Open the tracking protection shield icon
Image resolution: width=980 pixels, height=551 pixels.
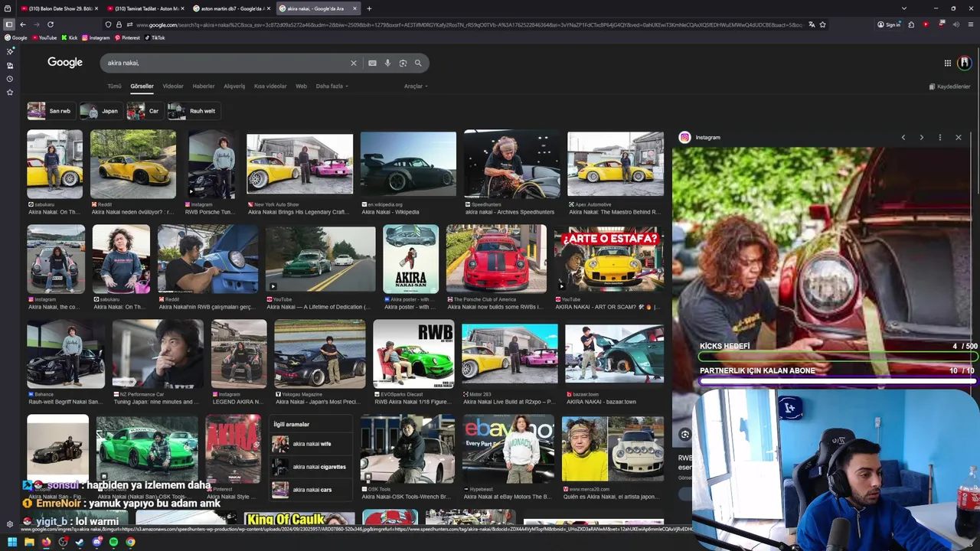[x=108, y=24]
